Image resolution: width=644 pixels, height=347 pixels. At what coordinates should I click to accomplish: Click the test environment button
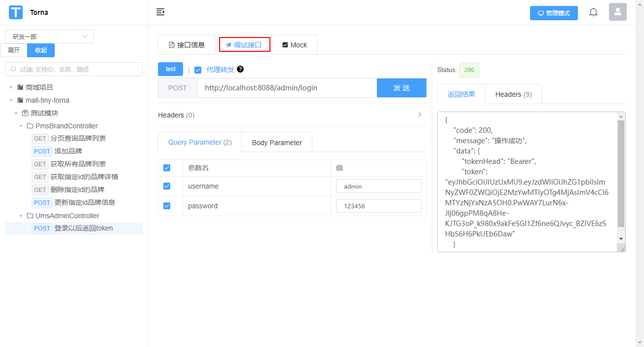(170, 69)
